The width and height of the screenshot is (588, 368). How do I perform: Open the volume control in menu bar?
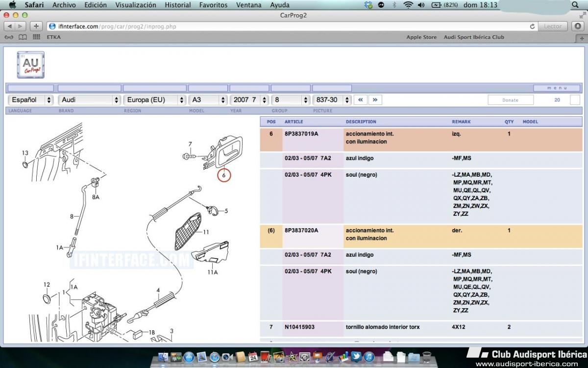tap(421, 5)
